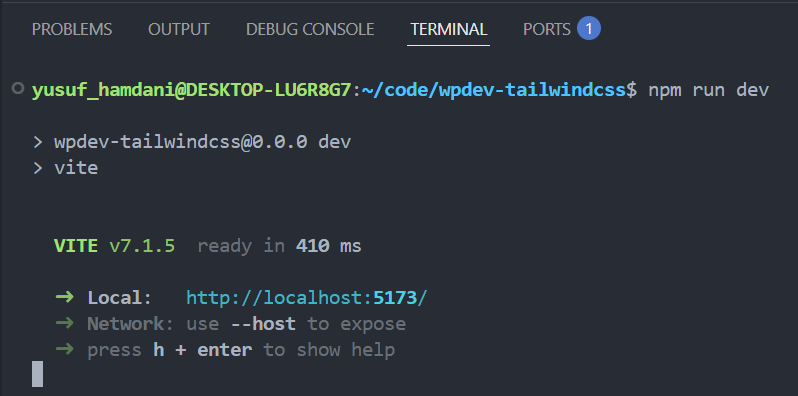Click the 'npm run dev' command text
Image resolution: width=798 pixels, height=396 pixels.
[708, 90]
